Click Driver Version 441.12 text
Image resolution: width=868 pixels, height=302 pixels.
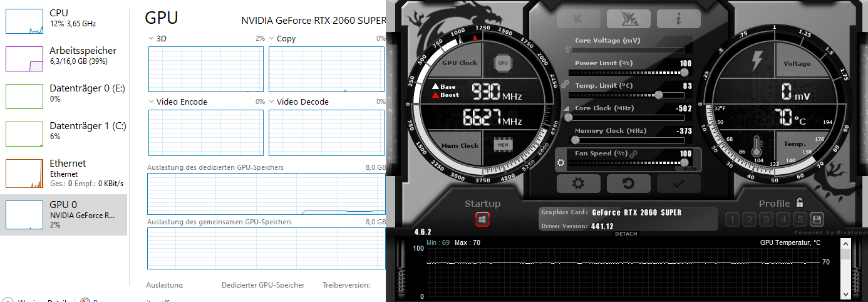pos(602,226)
